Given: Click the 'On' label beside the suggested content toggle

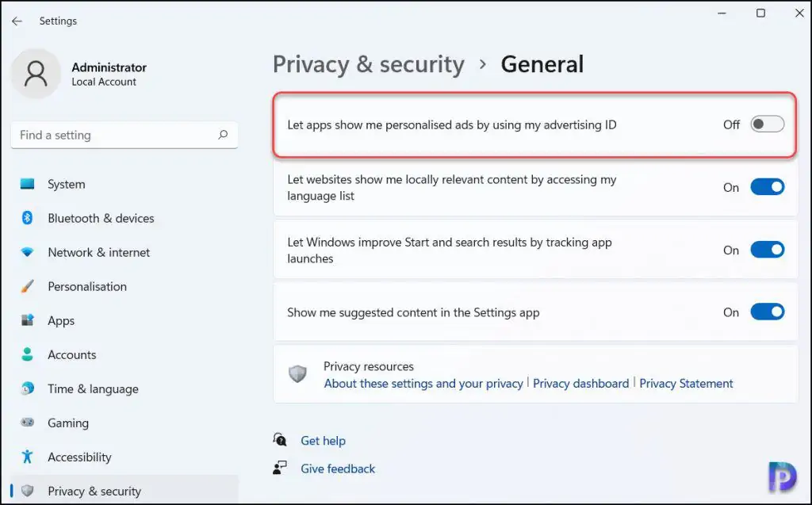Looking at the screenshot, I should pyautogui.click(x=730, y=312).
